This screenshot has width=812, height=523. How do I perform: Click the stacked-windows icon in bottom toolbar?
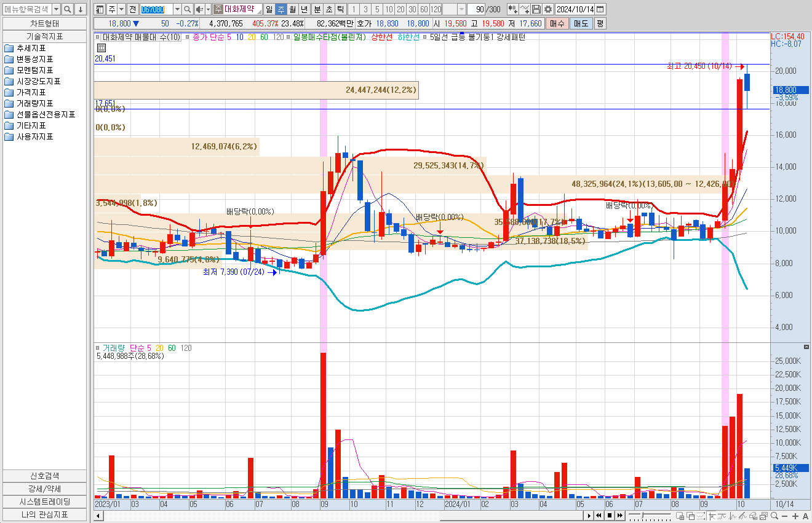click(690, 516)
